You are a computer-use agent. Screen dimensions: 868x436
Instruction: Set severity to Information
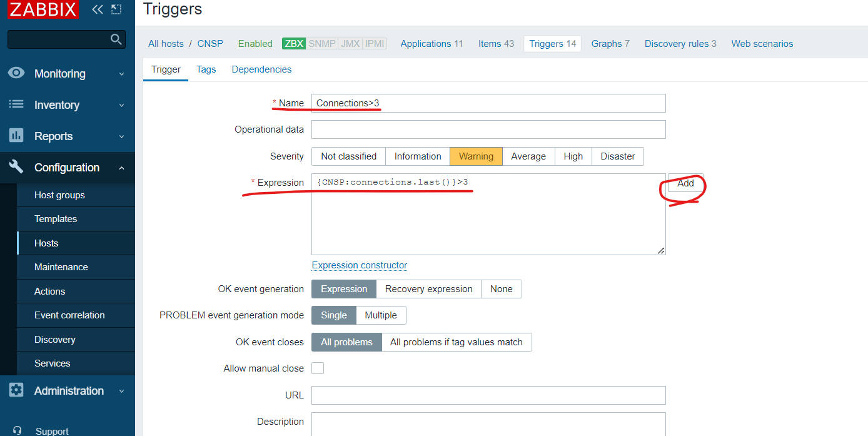pyautogui.click(x=418, y=156)
